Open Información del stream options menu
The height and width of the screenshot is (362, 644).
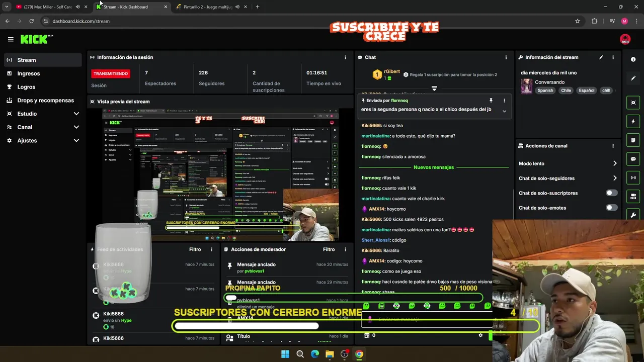[x=613, y=57]
